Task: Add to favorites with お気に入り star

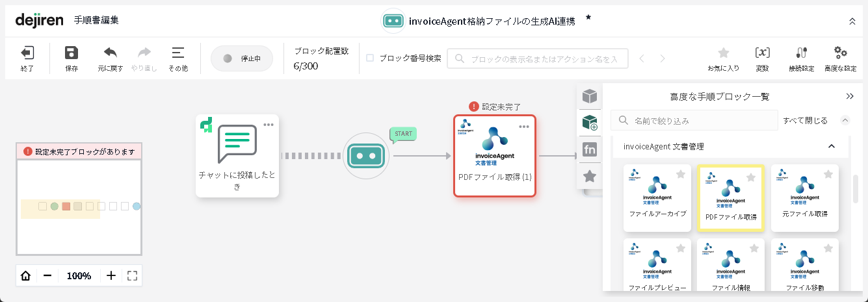Action: click(723, 53)
